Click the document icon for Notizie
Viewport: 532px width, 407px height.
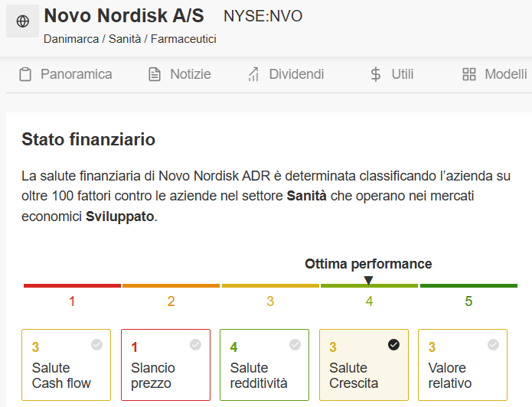click(x=155, y=74)
